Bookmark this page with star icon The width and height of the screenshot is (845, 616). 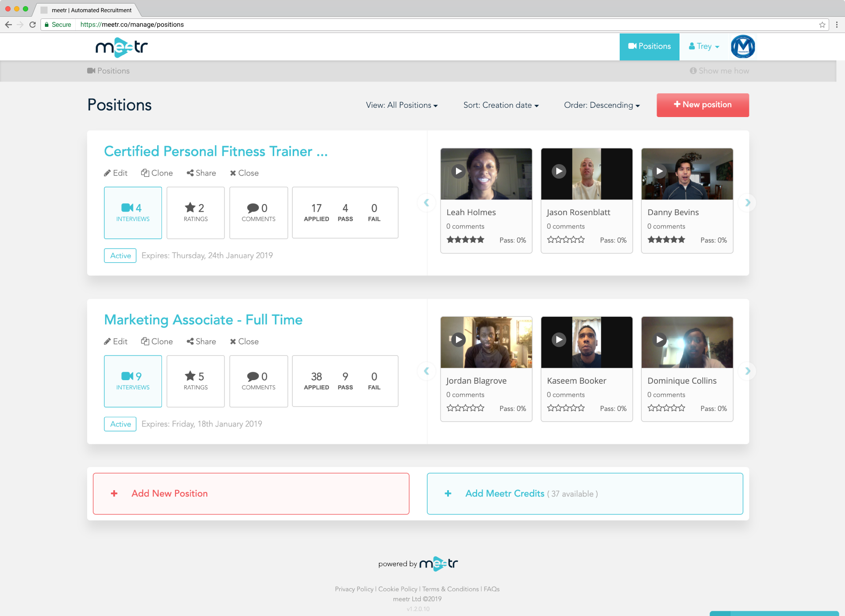point(822,25)
